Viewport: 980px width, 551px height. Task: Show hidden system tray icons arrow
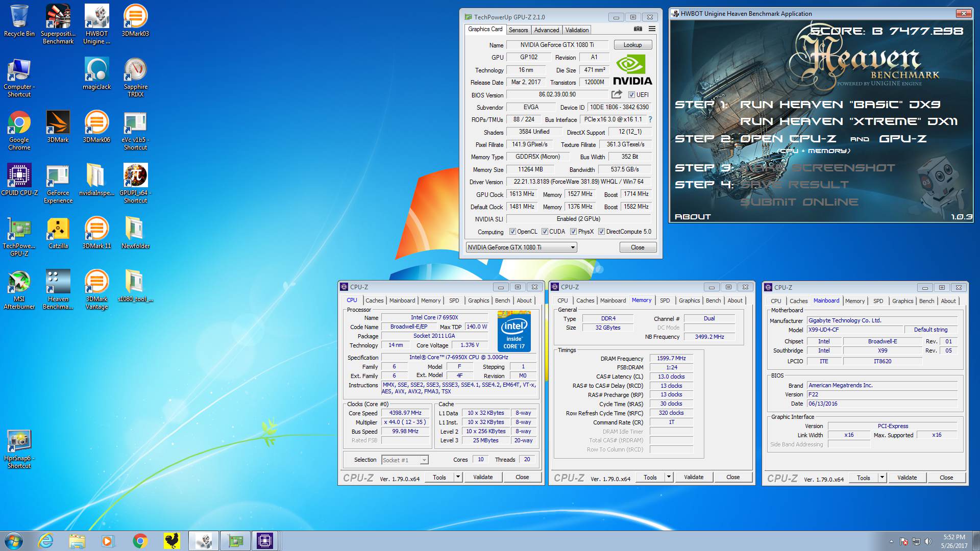tap(891, 541)
